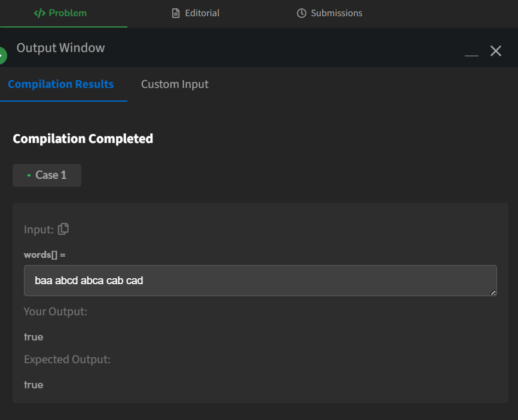Select the Compilation Results tab
This screenshot has width=518, height=420.
pyautogui.click(x=61, y=84)
